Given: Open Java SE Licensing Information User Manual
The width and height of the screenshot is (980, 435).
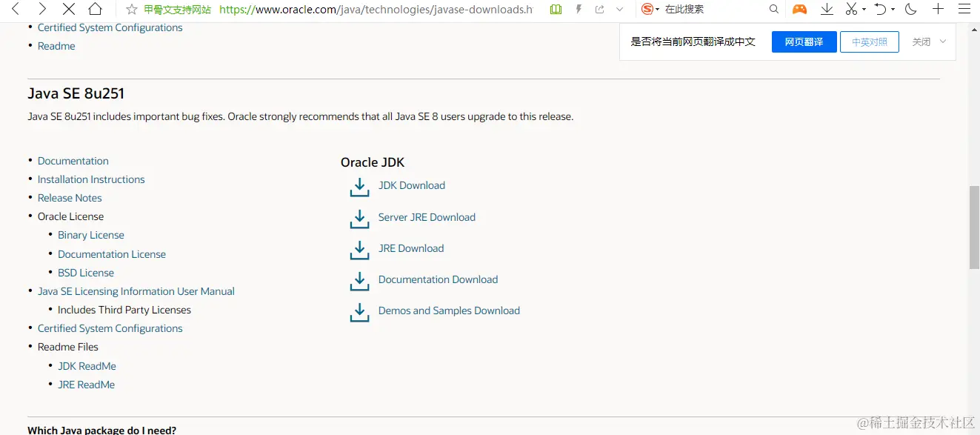Looking at the screenshot, I should point(136,291).
